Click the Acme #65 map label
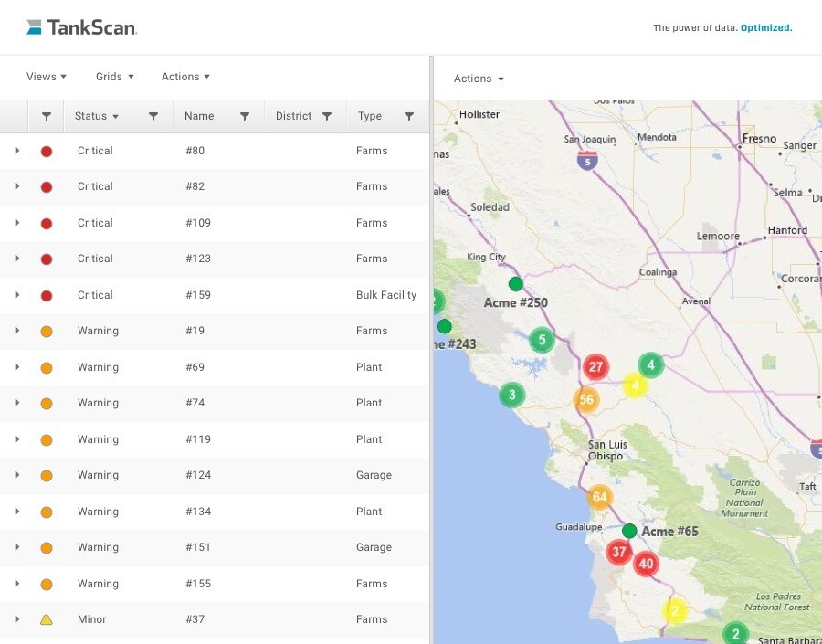Screen dimensions: 822x644 pyautogui.click(x=669, y=532)
